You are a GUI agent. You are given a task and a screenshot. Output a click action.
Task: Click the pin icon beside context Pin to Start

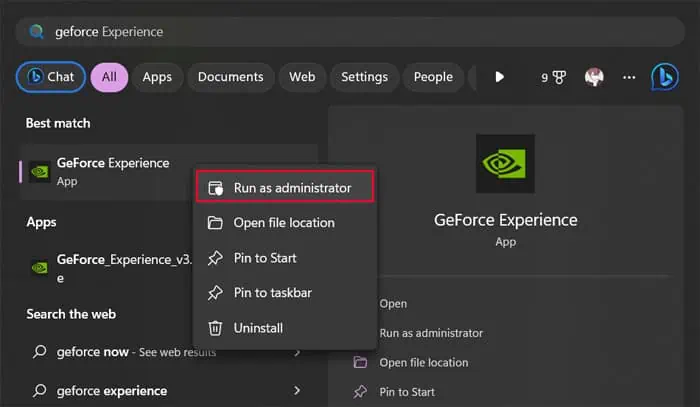[x=215, y=258]
